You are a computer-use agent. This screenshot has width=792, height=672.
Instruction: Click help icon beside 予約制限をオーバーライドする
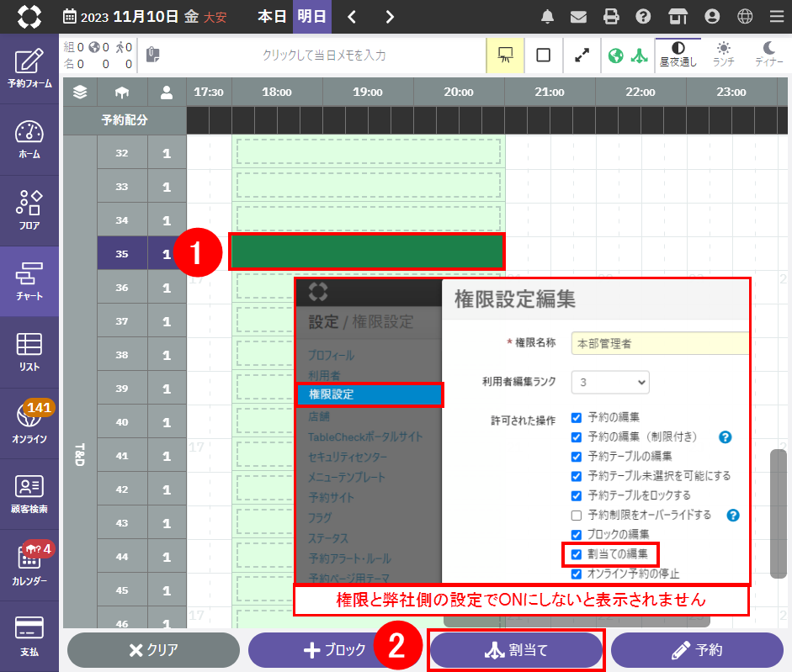(733, 516)
